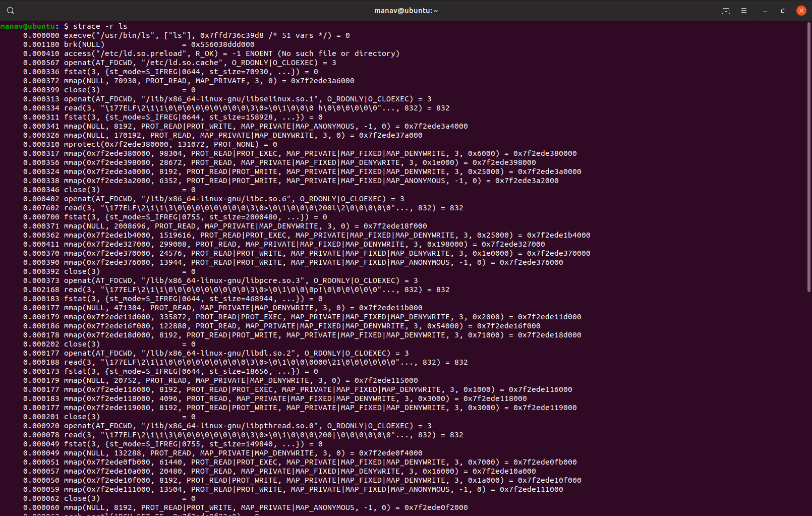Click the fstat line with st_size=149840

[x=173, y=444]
